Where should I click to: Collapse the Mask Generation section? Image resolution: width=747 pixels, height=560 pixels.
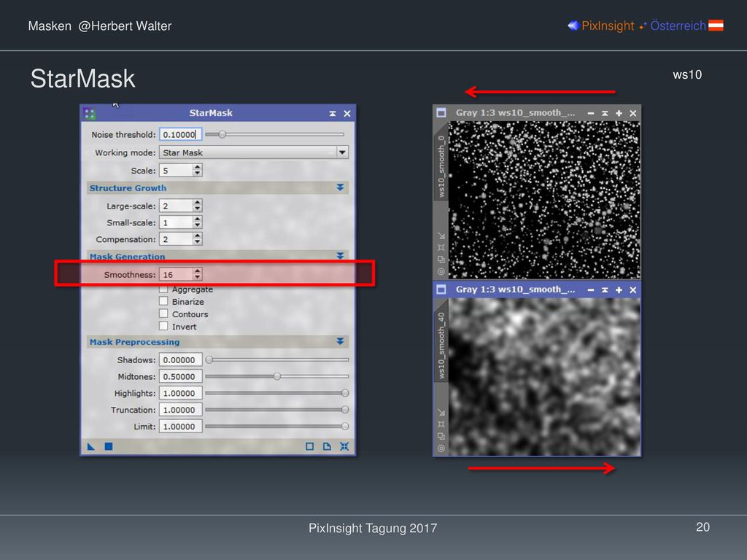click(340, 256)
